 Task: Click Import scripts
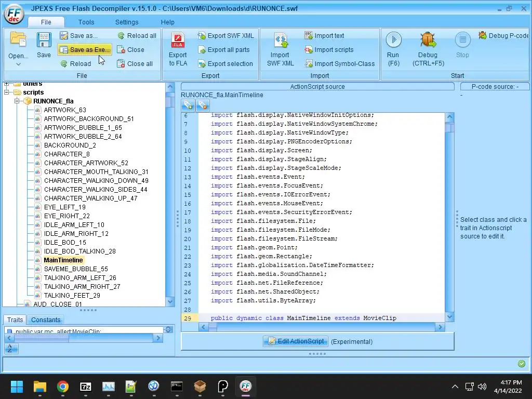329,49
